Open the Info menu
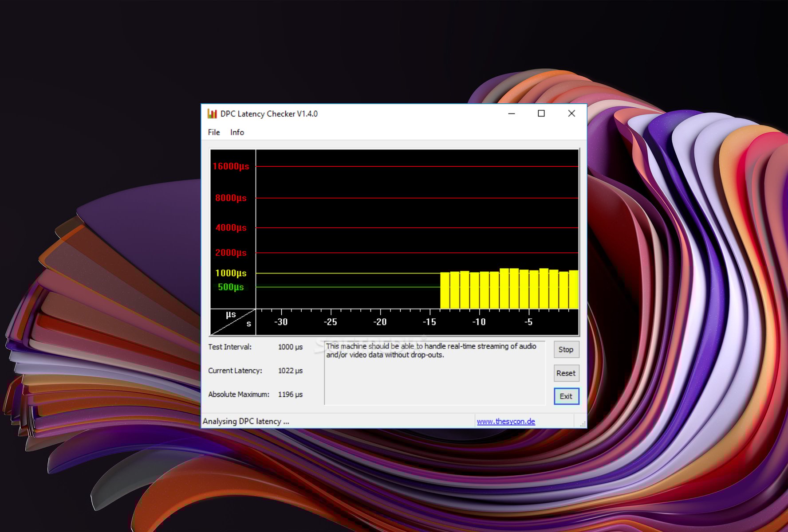The height and width of the screenshot is (532, 788). [x=237, y=132]
